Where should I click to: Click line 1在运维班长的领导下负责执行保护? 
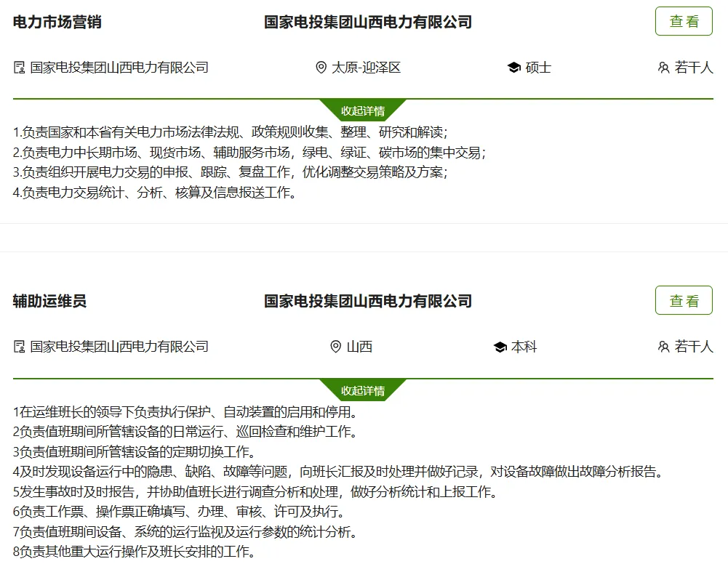coord(185,412)
